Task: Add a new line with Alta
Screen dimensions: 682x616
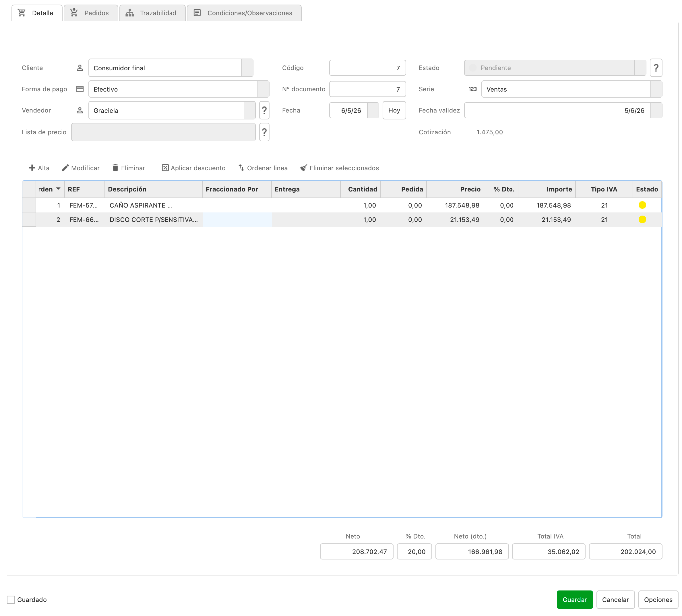Action: tap(39, 168)
